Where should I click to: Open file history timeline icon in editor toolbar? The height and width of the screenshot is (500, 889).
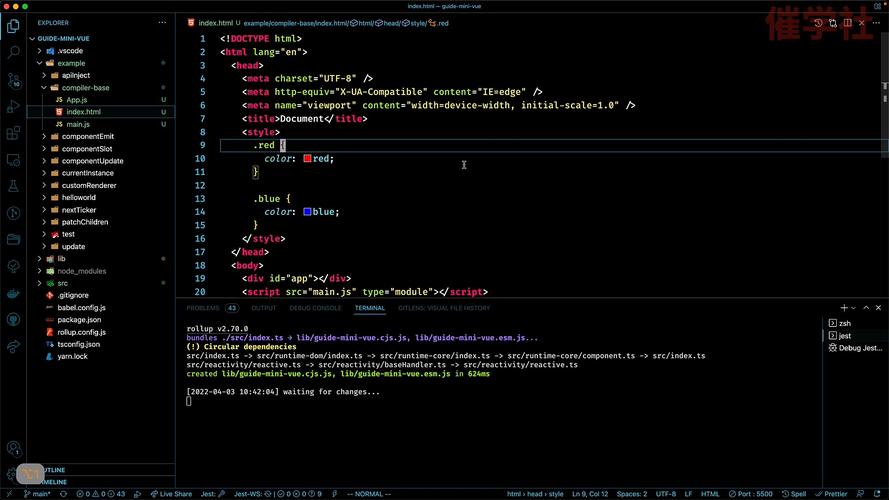[x=818, y=23]
